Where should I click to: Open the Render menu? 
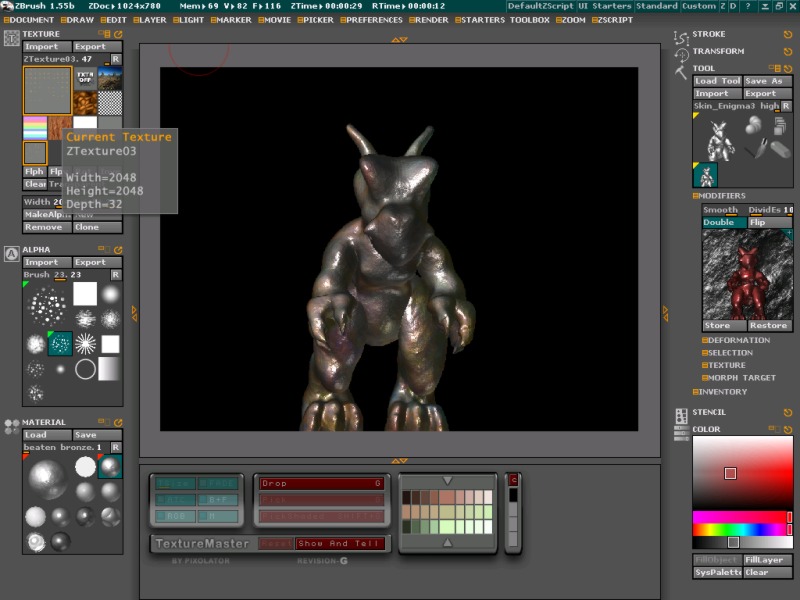pyautogui.click(x=429, y=20)
